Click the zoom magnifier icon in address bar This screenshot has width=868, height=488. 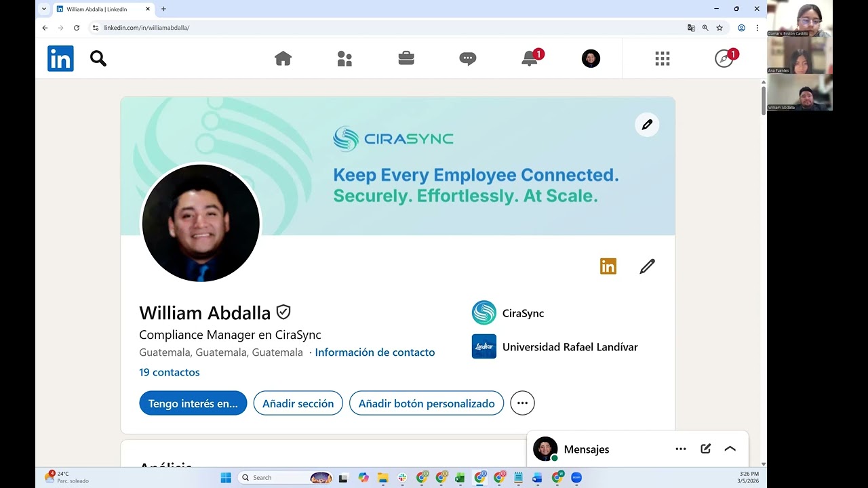705,28
